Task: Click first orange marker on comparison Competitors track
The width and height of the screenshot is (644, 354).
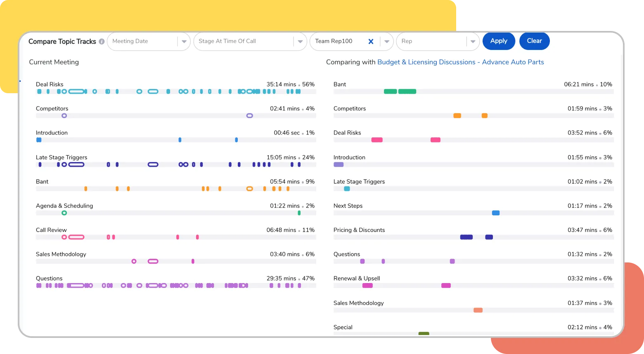Action: [457, 116]
